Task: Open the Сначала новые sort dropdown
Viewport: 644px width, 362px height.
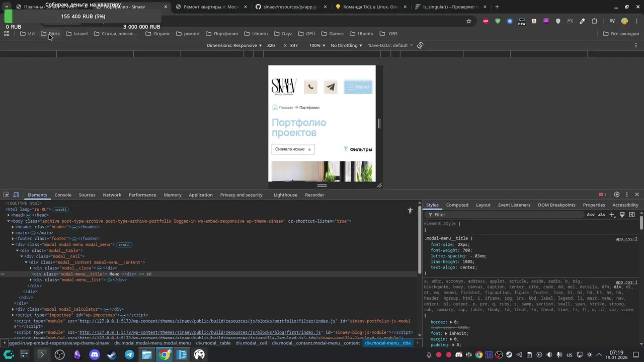Action: [293, 149]
